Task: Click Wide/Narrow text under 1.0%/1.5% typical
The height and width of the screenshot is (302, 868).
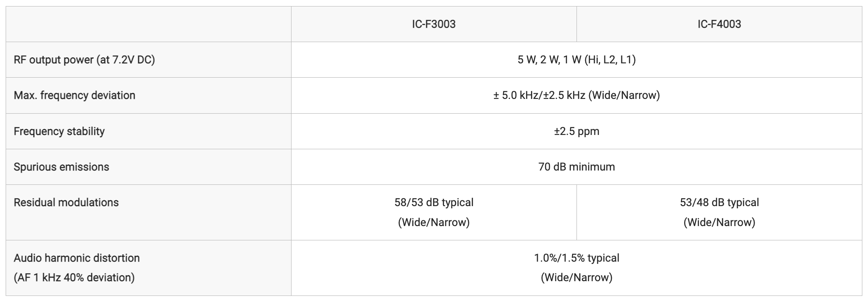Action: 576,277
